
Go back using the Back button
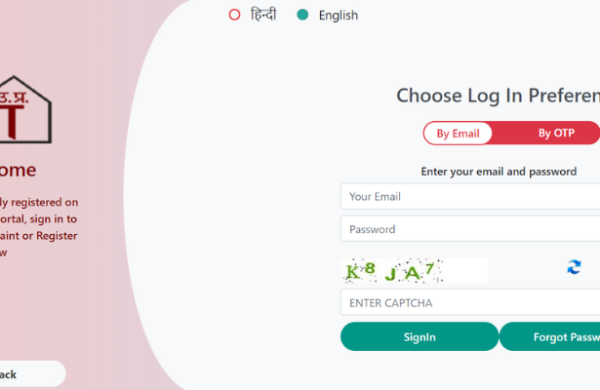coord(33,374)
